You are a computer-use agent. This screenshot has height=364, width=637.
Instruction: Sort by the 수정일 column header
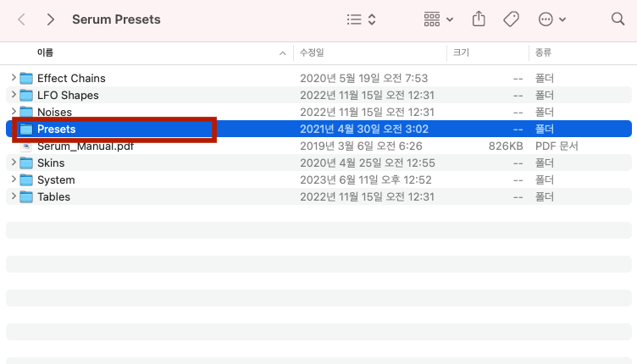[312, 52]
